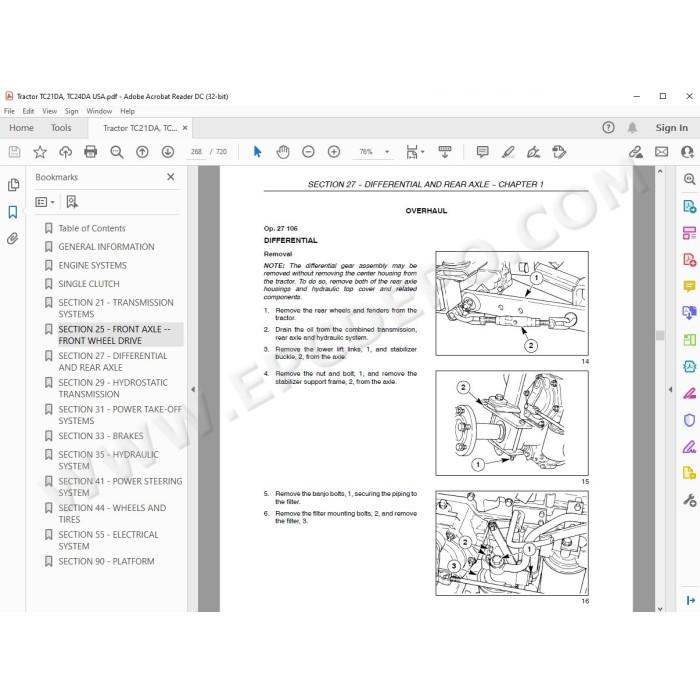Collapse the left navigation pane arrow
The width and height of the screenshot is (700, 700).
pyautogui.click(x=193, y=389)
